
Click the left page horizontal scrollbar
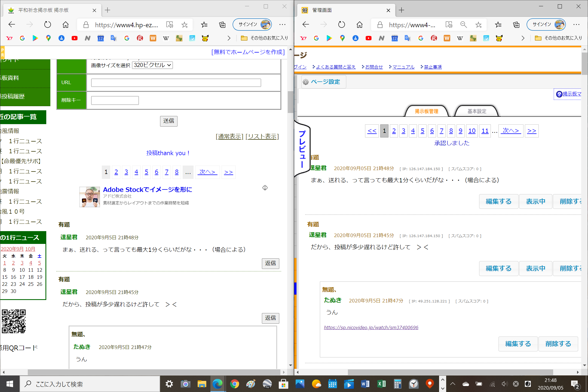point(154,372)
